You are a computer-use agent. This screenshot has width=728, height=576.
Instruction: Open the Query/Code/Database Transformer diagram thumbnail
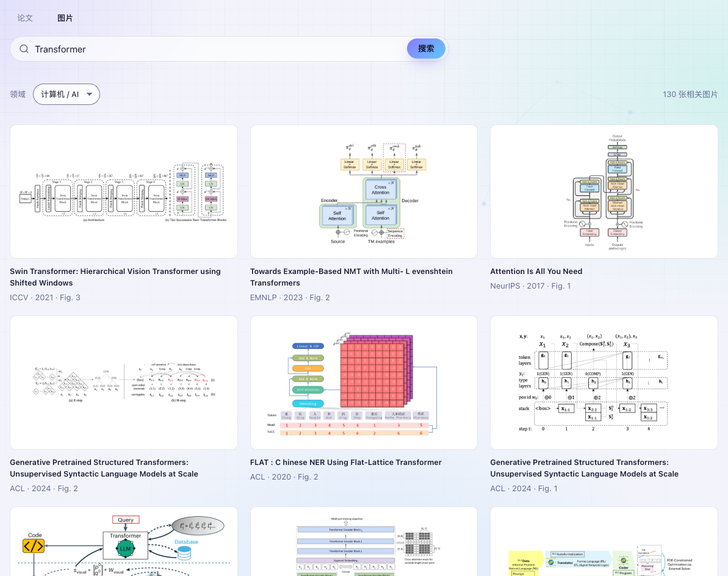[124, 542]
